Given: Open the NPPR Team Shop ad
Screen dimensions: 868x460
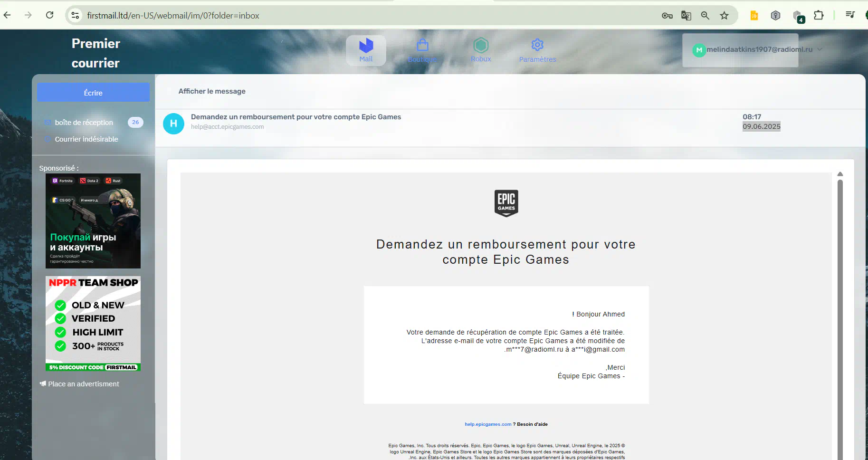Looking at the screenshot, I should [x=93, y=324].
